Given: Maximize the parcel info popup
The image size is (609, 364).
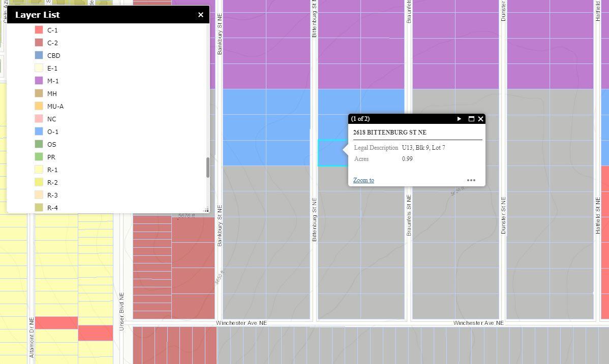Looking at the screenshot, I should pyautogui.click(x=471, y=119).
